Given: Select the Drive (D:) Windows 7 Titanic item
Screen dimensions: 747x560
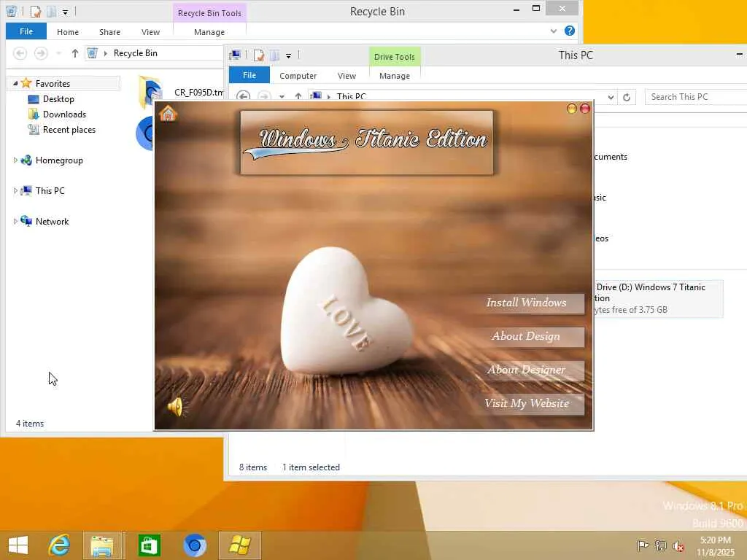Looking at the screenshot, I should (x=659, y=298).
